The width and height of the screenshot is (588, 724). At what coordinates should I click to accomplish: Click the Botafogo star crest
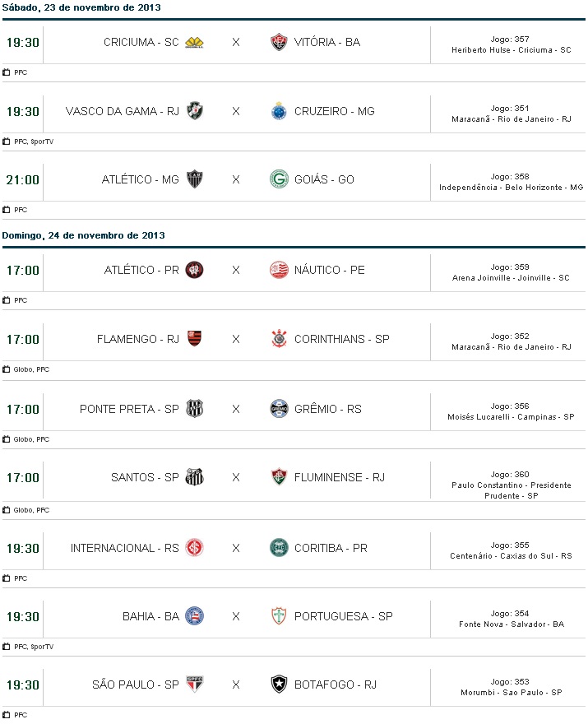coord(279,685)
